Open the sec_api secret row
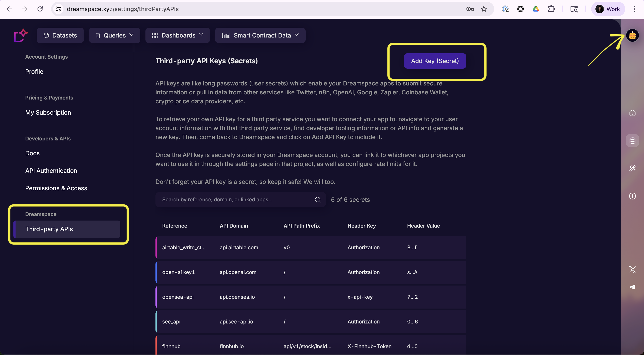Image resolution: width=644 pixels, height=355 pixels. [311, 322]
